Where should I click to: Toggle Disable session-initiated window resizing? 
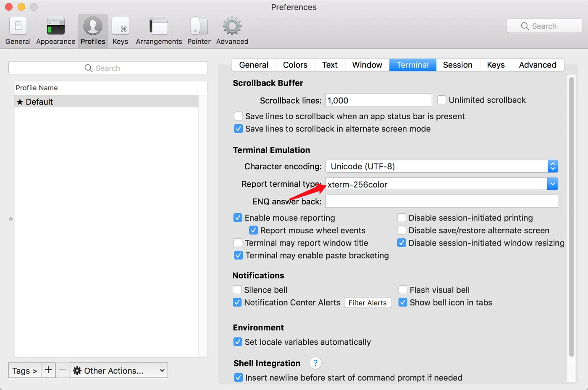(402, 243)
